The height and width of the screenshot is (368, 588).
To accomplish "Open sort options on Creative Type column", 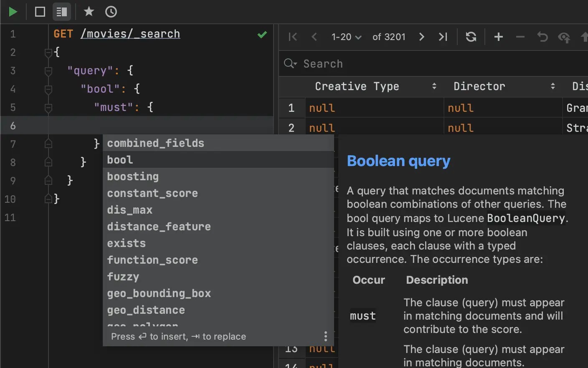I will click(x=434, y=86).
